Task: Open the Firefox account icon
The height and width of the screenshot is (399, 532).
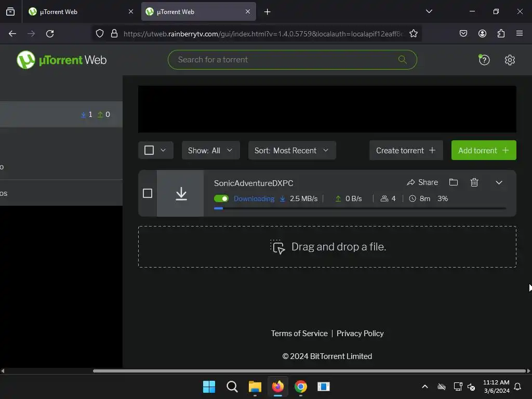Action: (x=482, y=33)
